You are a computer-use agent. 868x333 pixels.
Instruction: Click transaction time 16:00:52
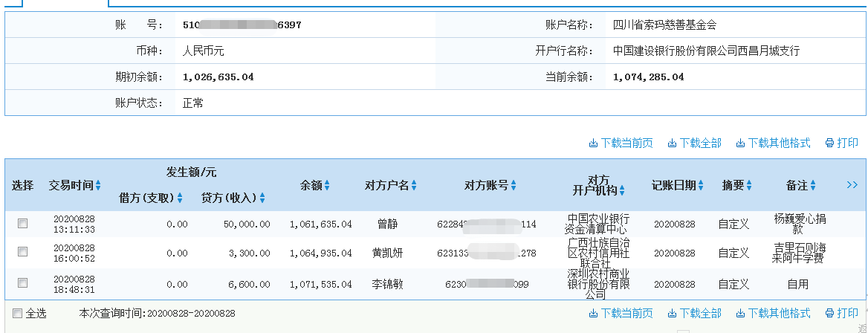click(74, 258)
